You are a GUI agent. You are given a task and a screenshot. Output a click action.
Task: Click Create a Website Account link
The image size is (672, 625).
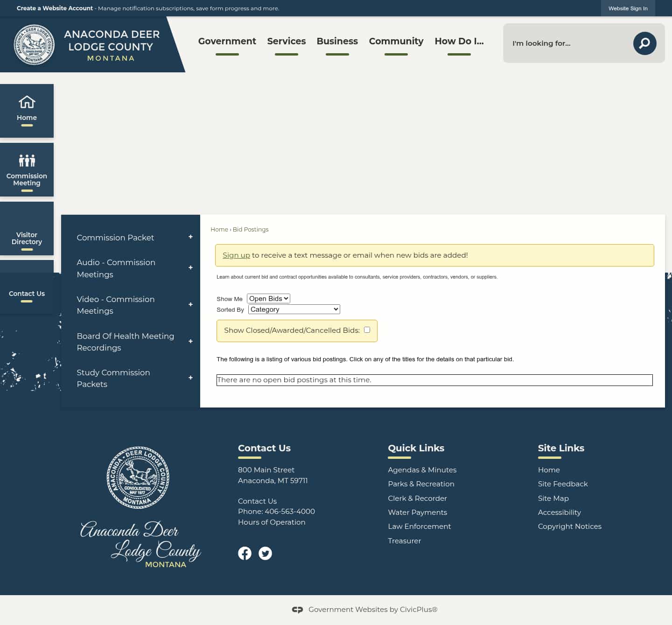55,8
